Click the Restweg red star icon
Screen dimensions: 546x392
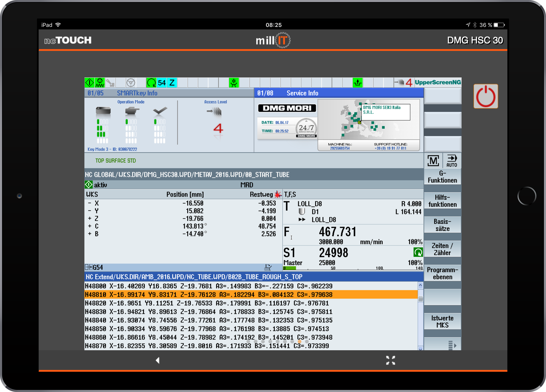pyautogui.click(x=278, y=194)
